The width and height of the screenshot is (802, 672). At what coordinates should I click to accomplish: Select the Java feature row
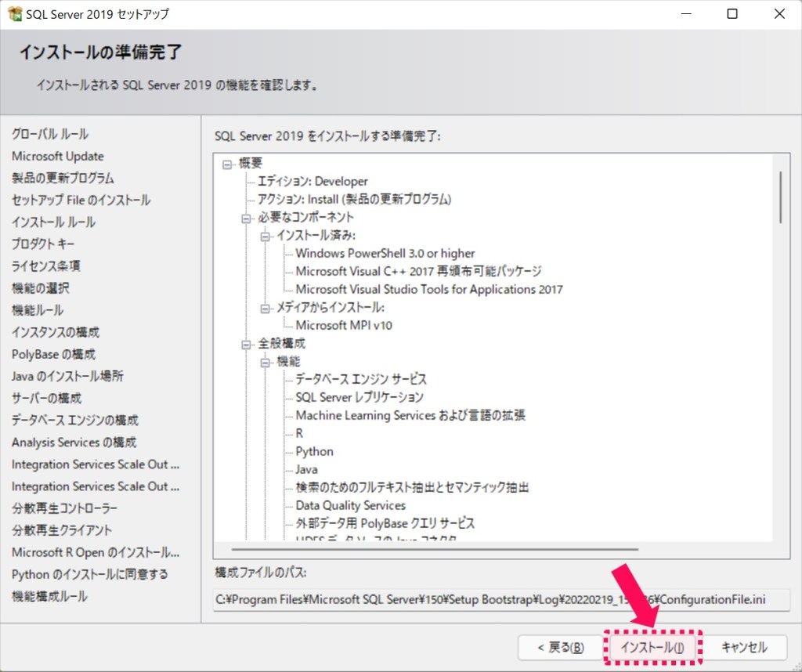pos(306,469)
